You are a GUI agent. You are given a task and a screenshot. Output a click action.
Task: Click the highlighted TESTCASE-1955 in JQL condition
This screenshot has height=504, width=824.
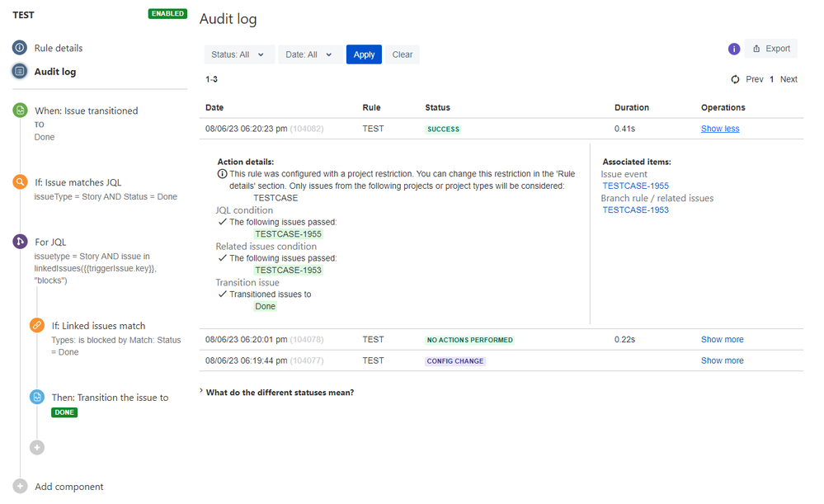pos(288,234)
